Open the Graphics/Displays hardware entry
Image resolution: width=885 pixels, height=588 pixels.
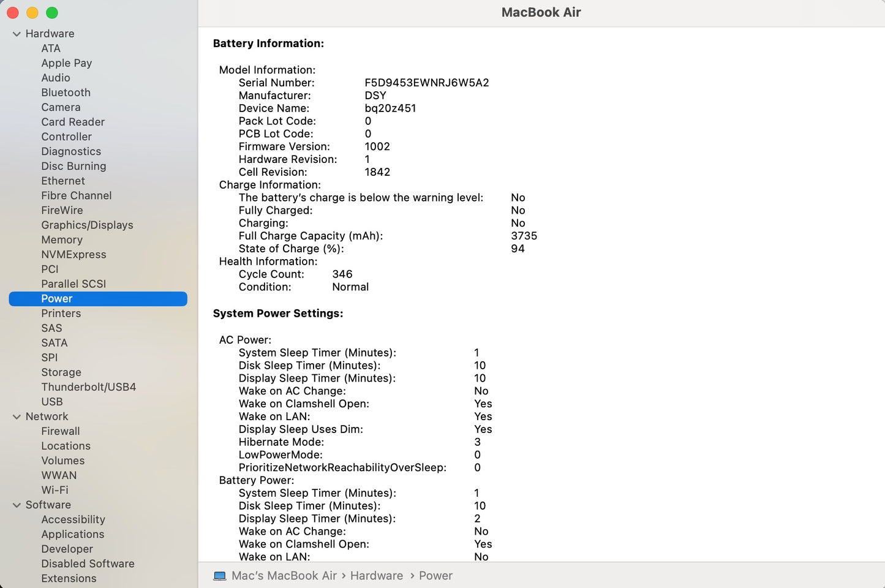click(87, 225)
